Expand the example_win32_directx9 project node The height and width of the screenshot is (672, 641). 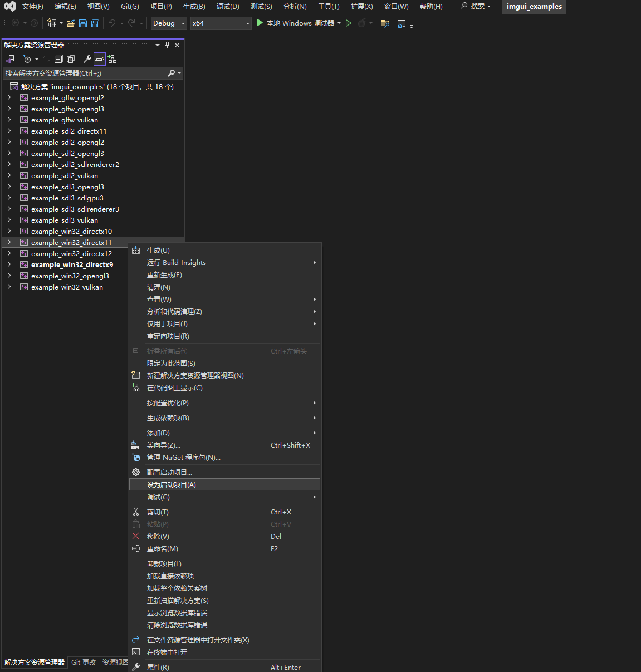(9, 264)
